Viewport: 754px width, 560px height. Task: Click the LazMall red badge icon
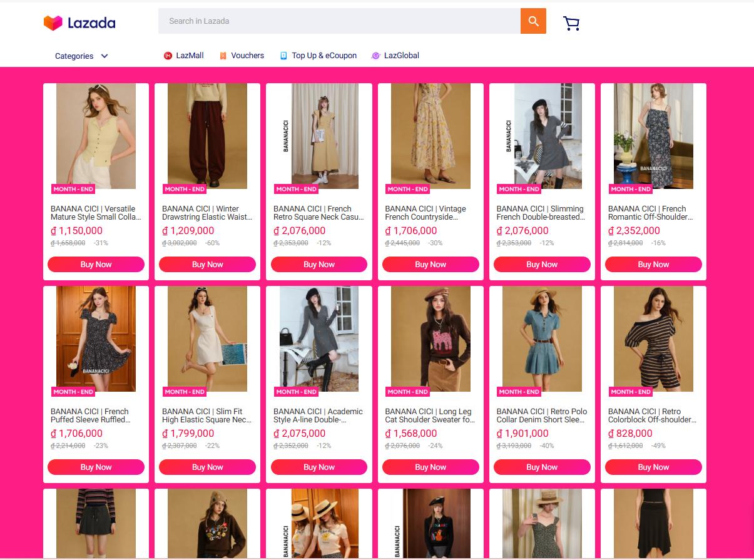coord(168,56)
